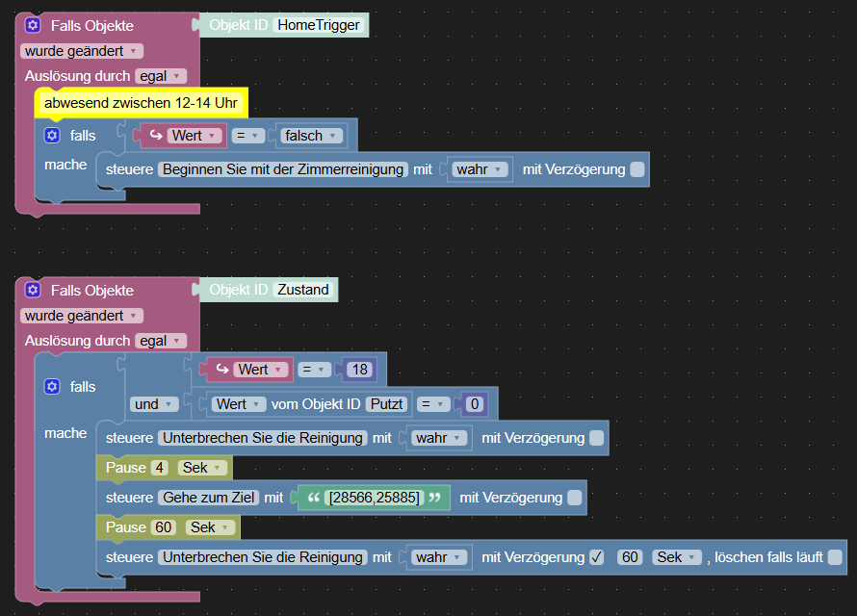The image size is (857, 616).
Task: Select the Zustand object ID field
Action: (302, 290)
